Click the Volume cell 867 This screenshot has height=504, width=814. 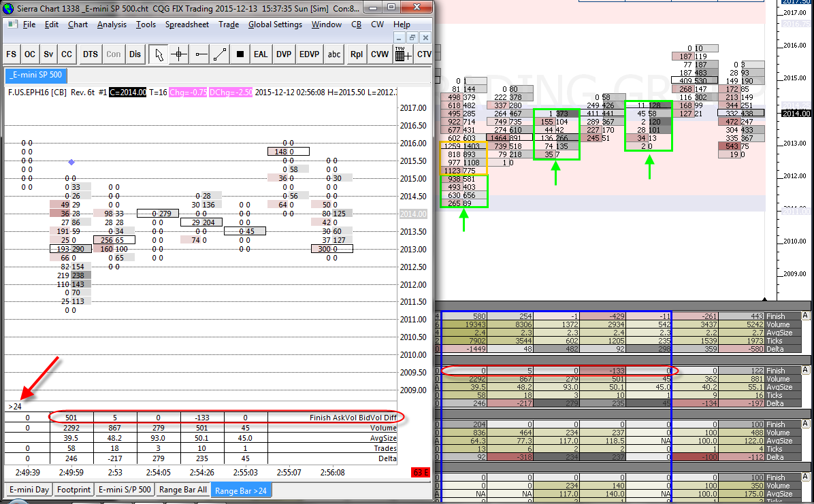point(115,429)
